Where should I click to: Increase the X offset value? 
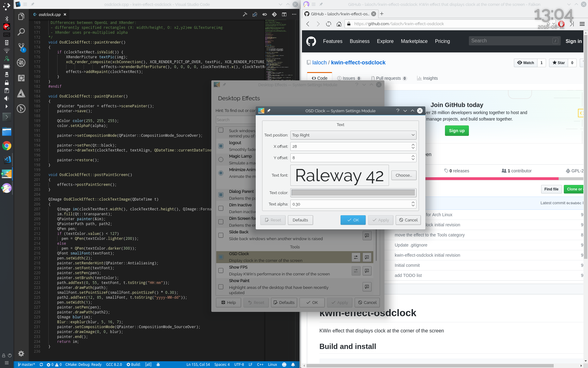click(x=413, y=144)
